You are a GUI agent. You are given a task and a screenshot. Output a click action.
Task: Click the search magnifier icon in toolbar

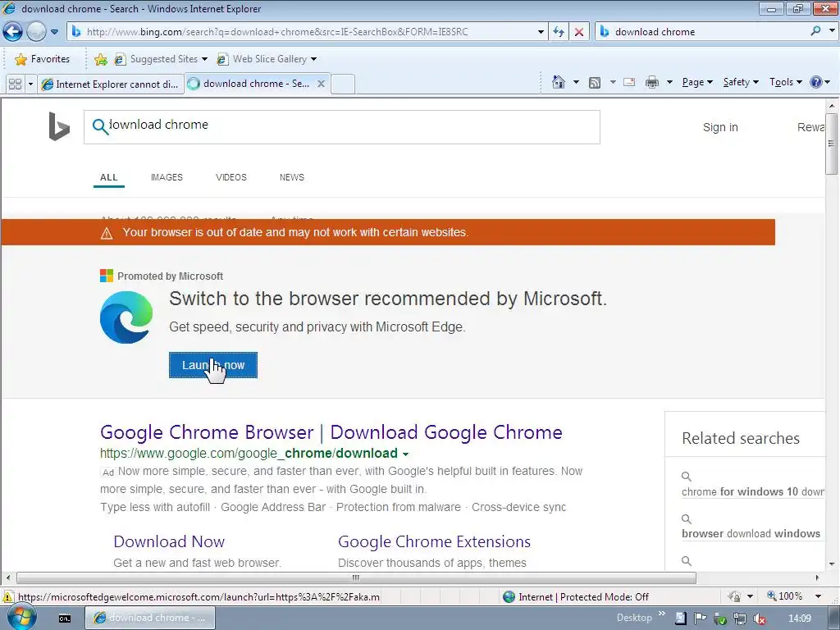[816, 31]
